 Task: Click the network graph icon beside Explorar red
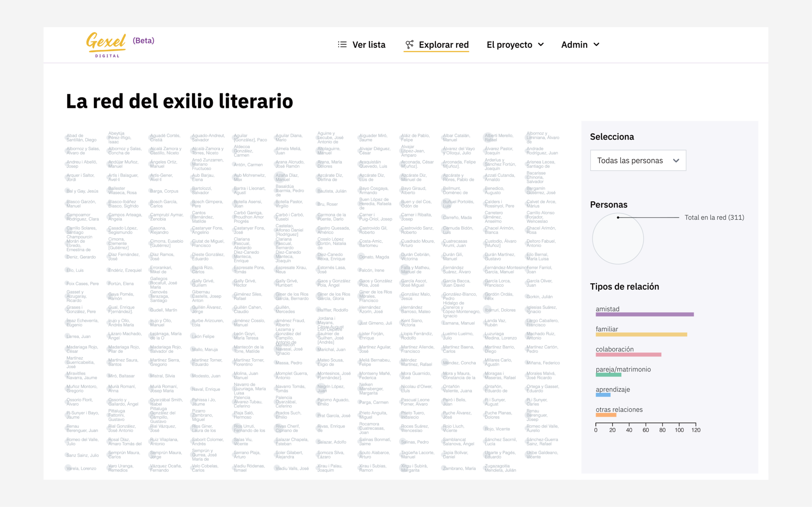pyautogui.click(x=409, y=45)
